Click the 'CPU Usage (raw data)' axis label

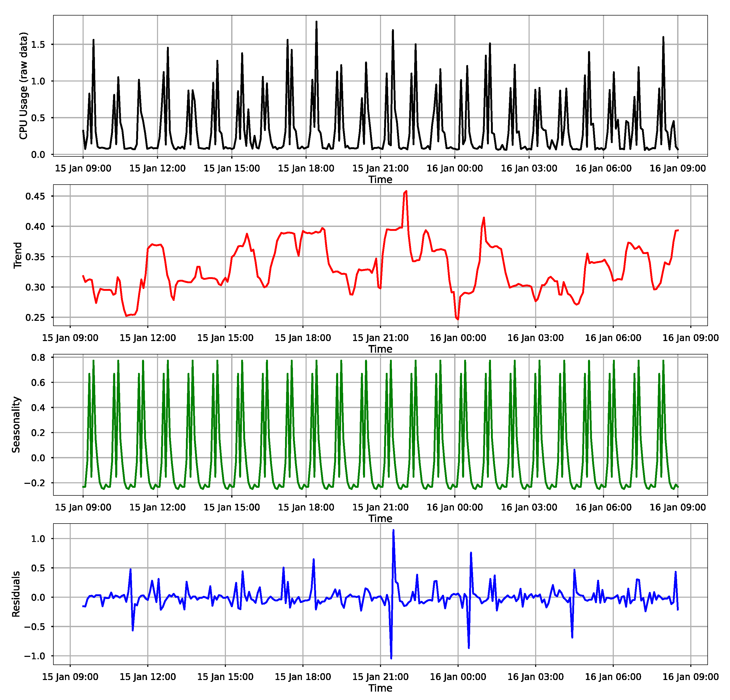[x=23, y=86]
